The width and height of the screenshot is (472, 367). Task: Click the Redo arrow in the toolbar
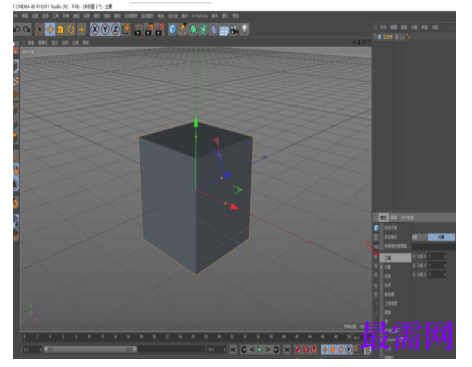pos(27,30)
